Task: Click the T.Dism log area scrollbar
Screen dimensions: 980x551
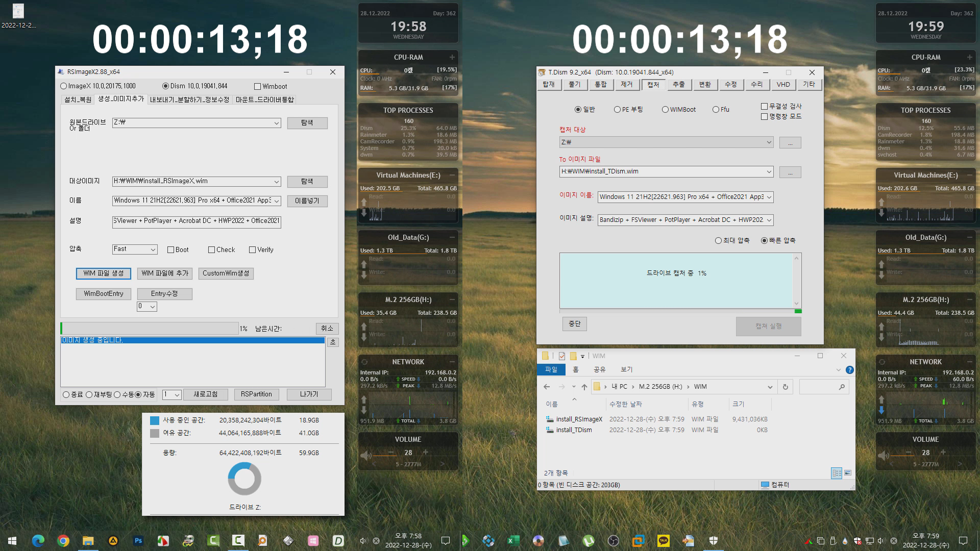Action: click(796, 281)
